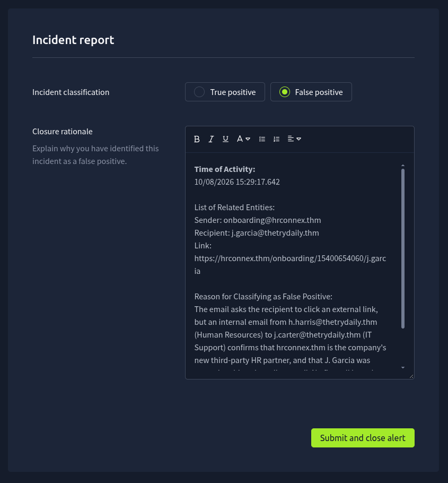Click the Sender onboarding@hrconnex.thm line
Image resolution: width=448 pixels, height=483 pixels.
[x=258, y=220]
